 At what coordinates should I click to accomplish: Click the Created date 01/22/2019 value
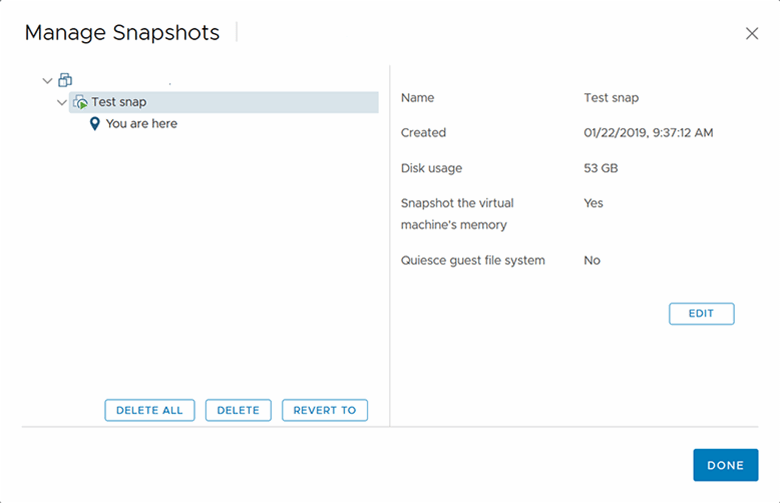(x=648, y=133)
